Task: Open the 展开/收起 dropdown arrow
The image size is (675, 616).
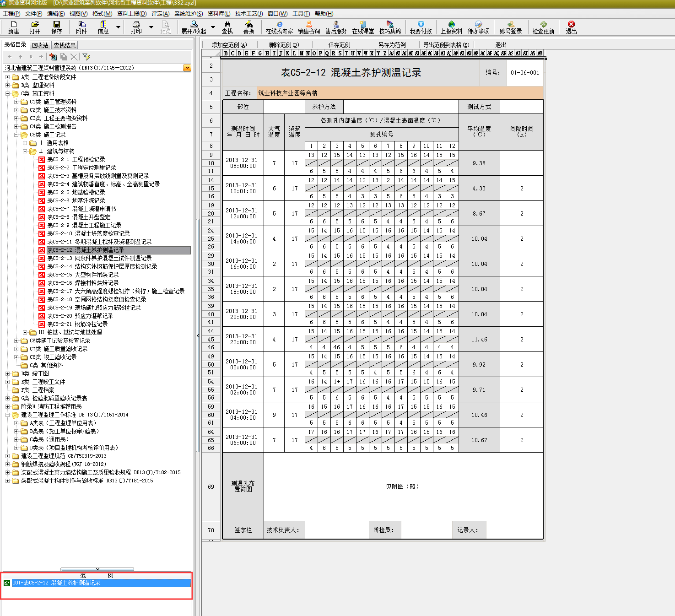Action: [213, 27]
